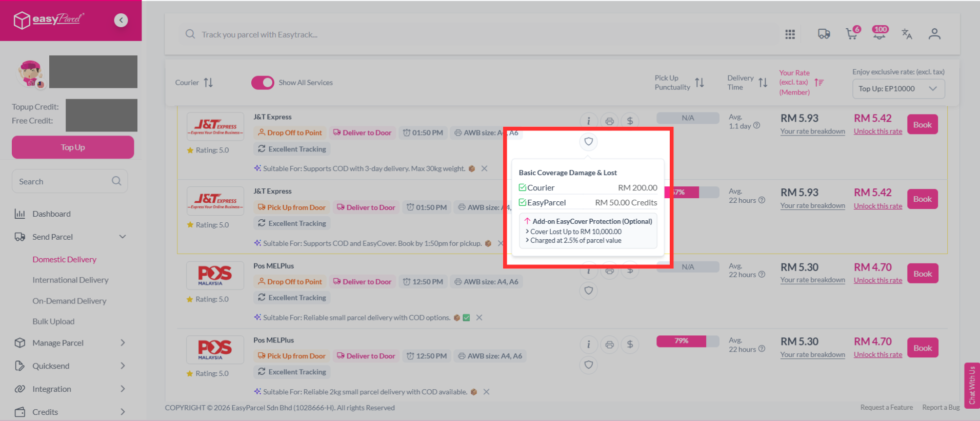The image size is (980, 421).
Task: Open Dashboard in the sidebar
Action: click(51, 214)
